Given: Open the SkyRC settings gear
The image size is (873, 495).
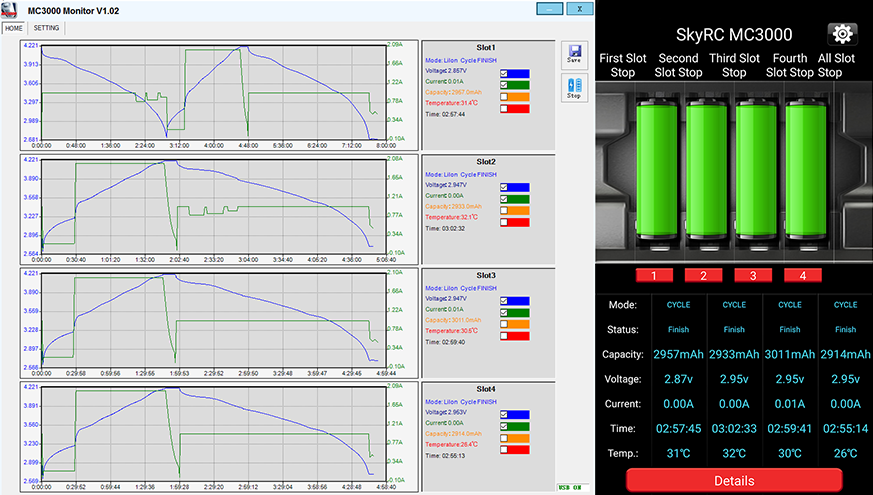Looking at the screenshot, I should pyautogui.click(x=842, y=34).
